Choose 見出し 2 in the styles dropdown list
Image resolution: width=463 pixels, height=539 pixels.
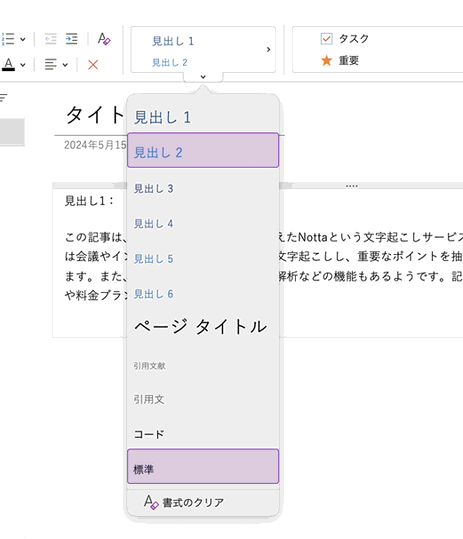tap(203, 150)
